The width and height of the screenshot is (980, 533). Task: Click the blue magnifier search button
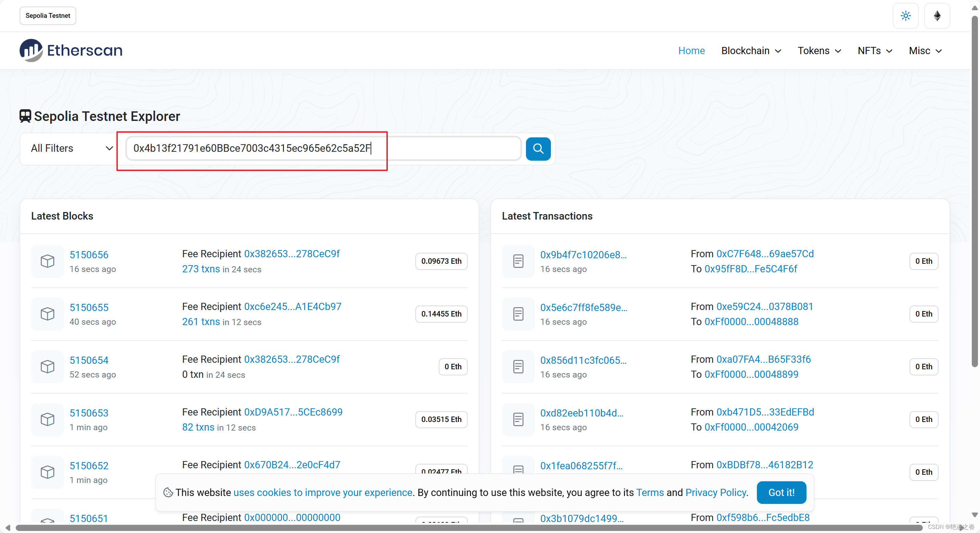pyautogui.click(x=538, y=148)
